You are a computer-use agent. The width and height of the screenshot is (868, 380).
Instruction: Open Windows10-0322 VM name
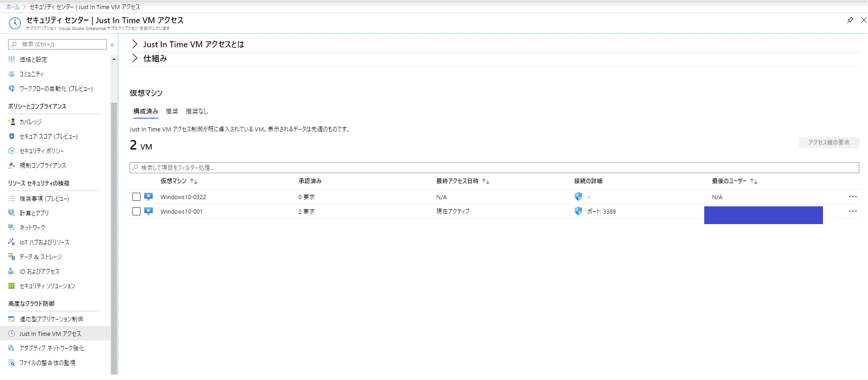tap(183, 197)
